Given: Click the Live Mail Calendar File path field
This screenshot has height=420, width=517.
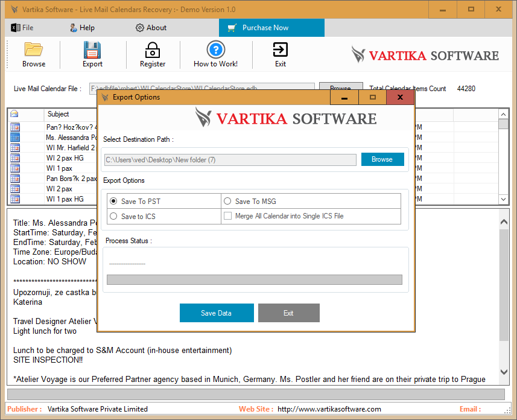Looking at the screenshot, I should (x=201, y=87).
